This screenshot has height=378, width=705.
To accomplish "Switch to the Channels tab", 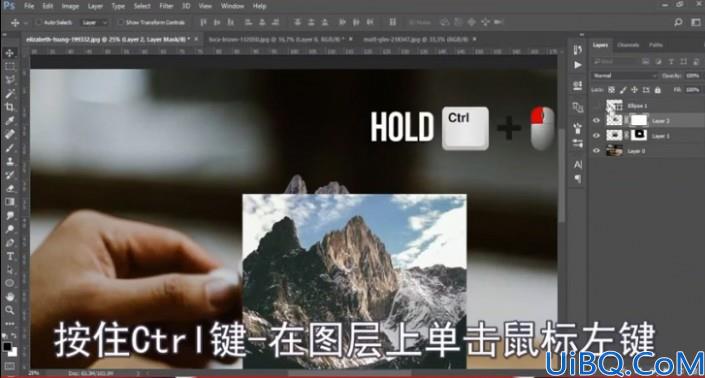I will point(628,45).
